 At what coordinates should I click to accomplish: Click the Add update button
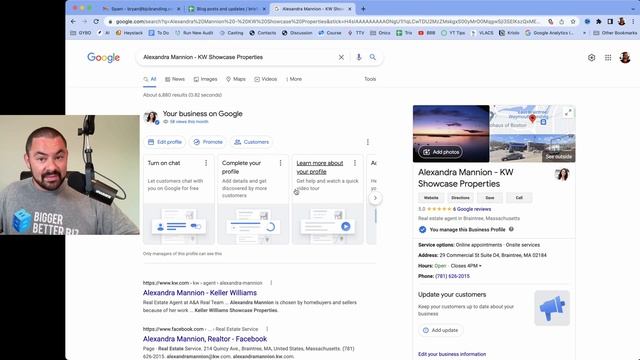pos(440,330)
